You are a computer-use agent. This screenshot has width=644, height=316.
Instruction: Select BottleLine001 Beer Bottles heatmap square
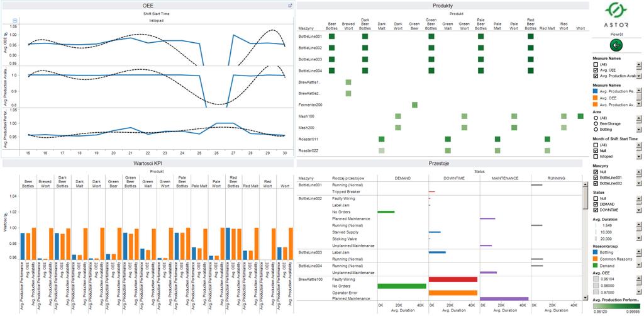coord(332,37)
